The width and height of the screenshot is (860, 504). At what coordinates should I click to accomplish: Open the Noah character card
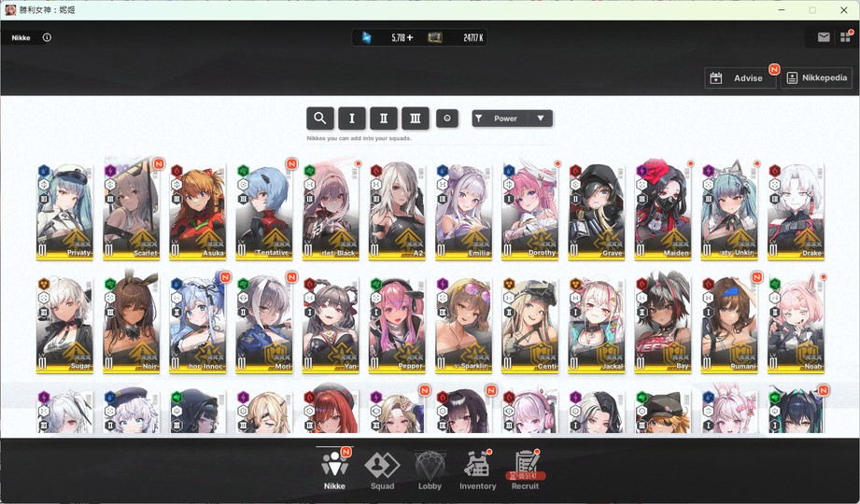tap(796, 325)
